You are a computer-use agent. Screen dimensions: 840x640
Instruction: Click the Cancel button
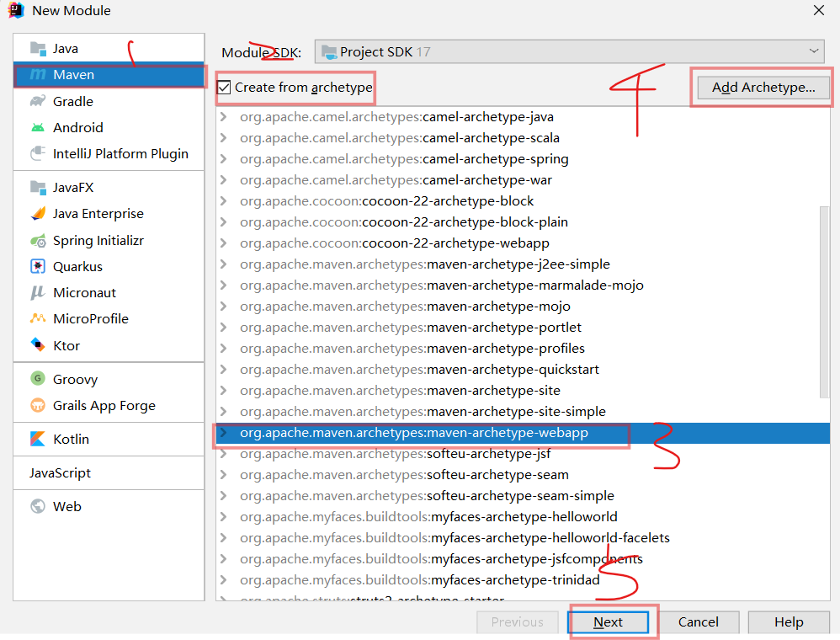pyautogui.click(x=698, y=621)
